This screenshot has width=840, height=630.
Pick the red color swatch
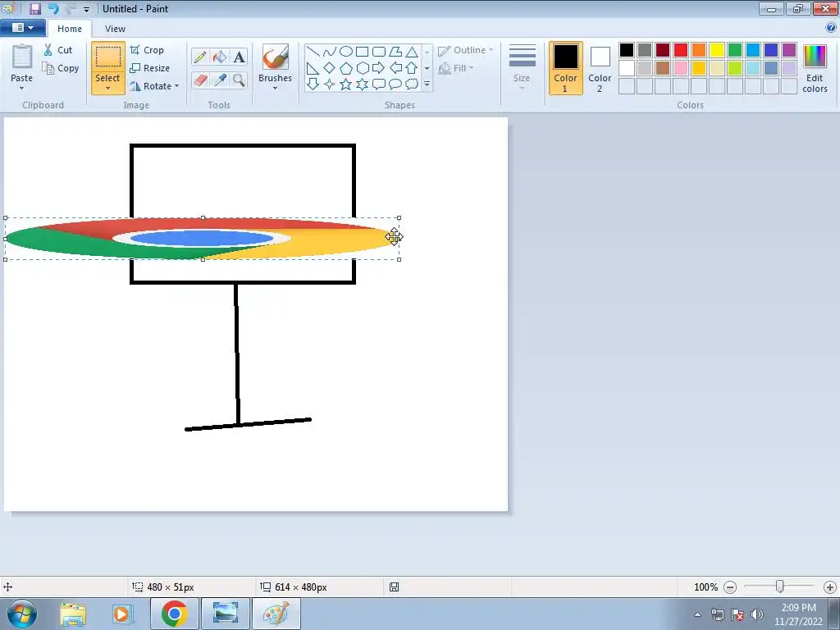tap(681, 50)
